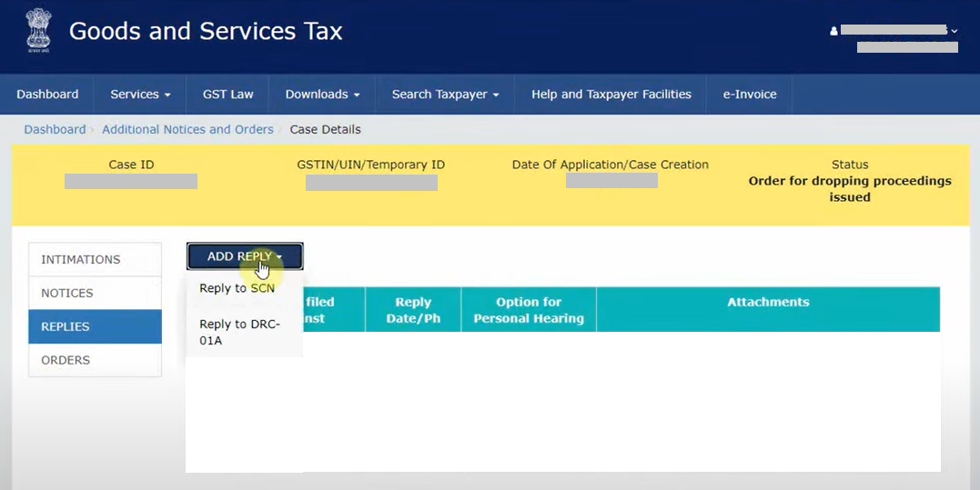Expand the Search Taxpayer menu
The image size is (980, 490).
445,95
